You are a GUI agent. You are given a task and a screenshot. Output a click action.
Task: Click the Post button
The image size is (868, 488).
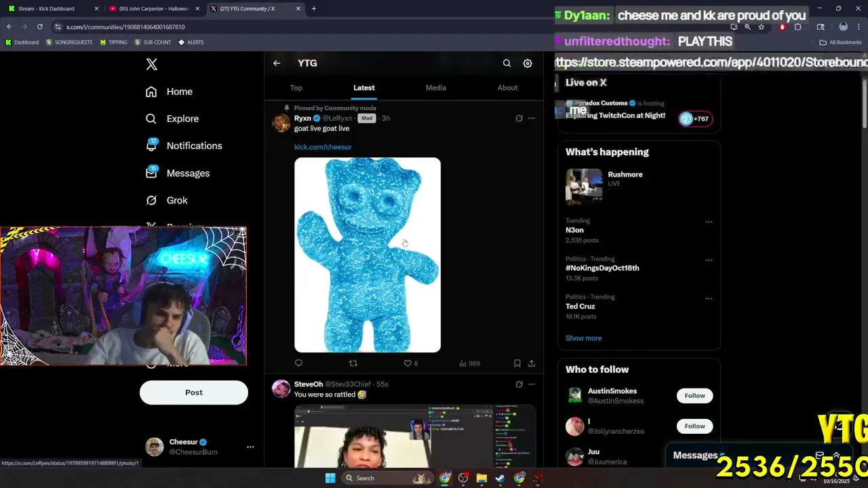pyautogui.click(x=194, y=392)
